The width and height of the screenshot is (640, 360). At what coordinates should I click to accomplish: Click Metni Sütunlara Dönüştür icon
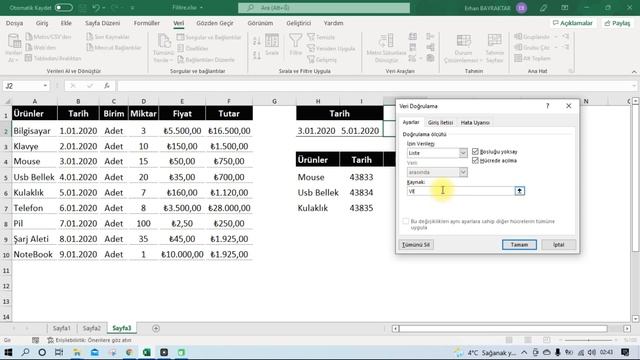pyautogui.click(x=386, y=41)
